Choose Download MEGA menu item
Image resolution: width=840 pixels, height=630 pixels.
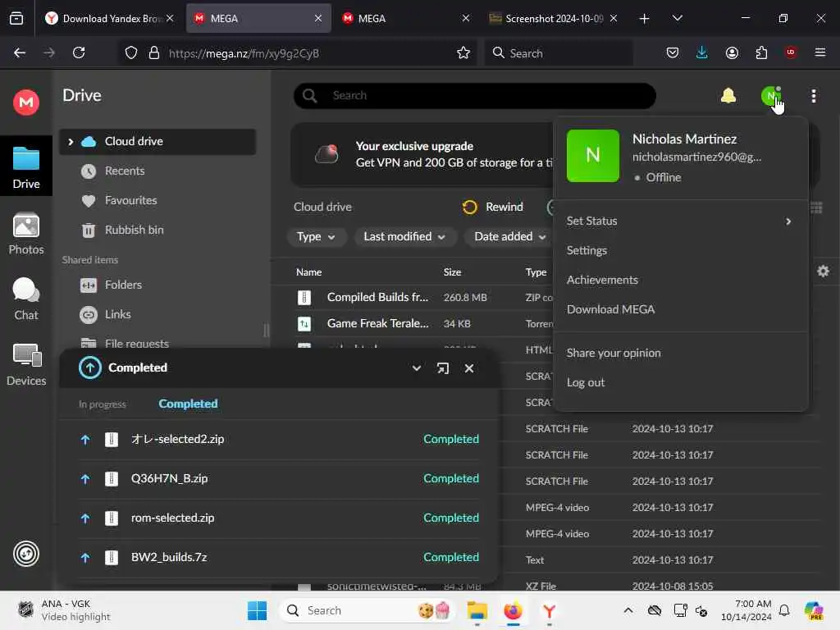[610, 309]
